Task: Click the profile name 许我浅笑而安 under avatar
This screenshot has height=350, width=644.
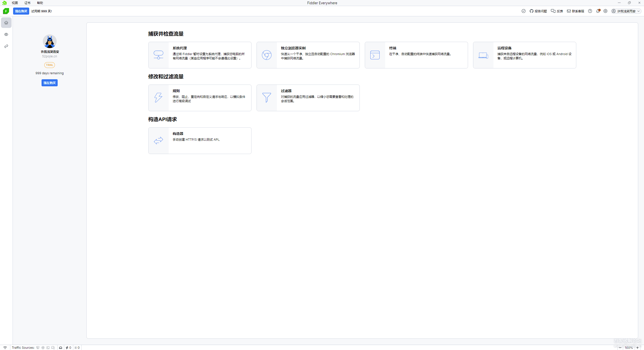Action: pyautogui.click(x=50, y=52)
